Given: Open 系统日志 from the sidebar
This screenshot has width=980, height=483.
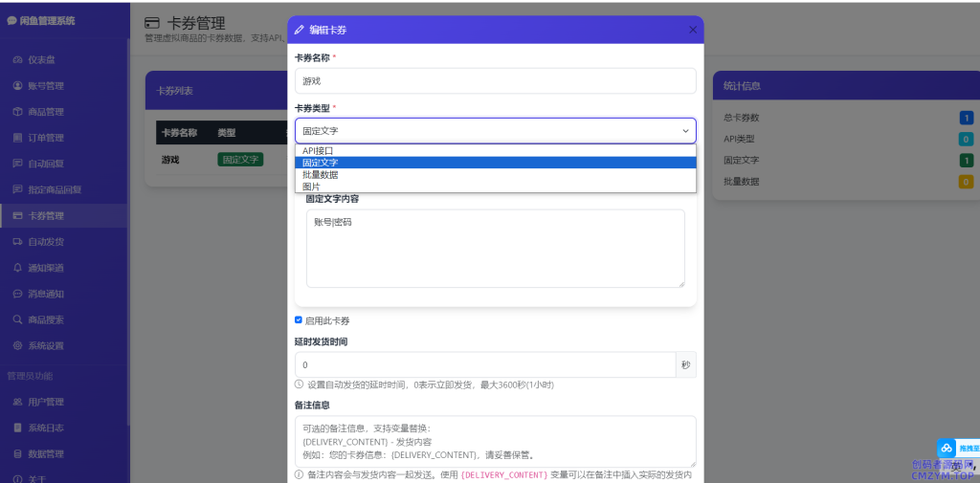Looking at the screenshot, I should click(x=46, y=428).
